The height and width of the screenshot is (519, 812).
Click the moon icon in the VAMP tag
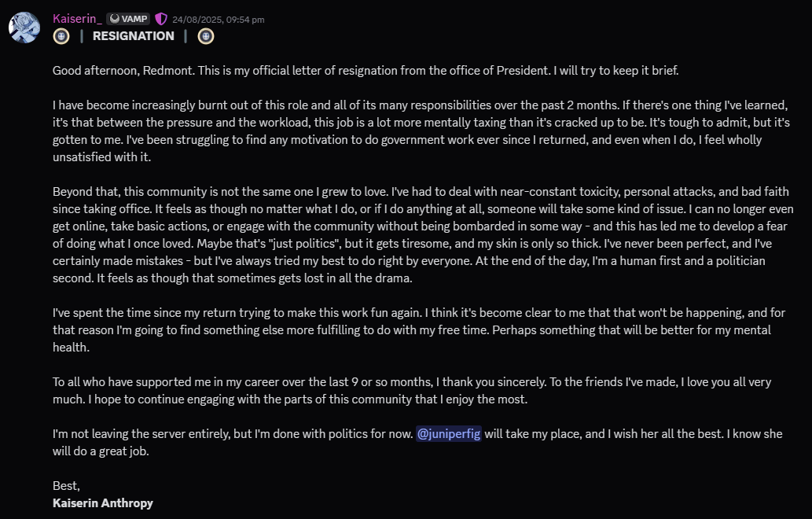click(x=115, y=19)
